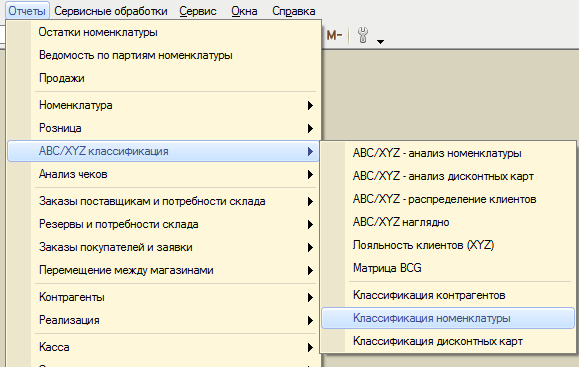Expand the Номенклатура submenu
579x367 pixels.
(163, 105)
